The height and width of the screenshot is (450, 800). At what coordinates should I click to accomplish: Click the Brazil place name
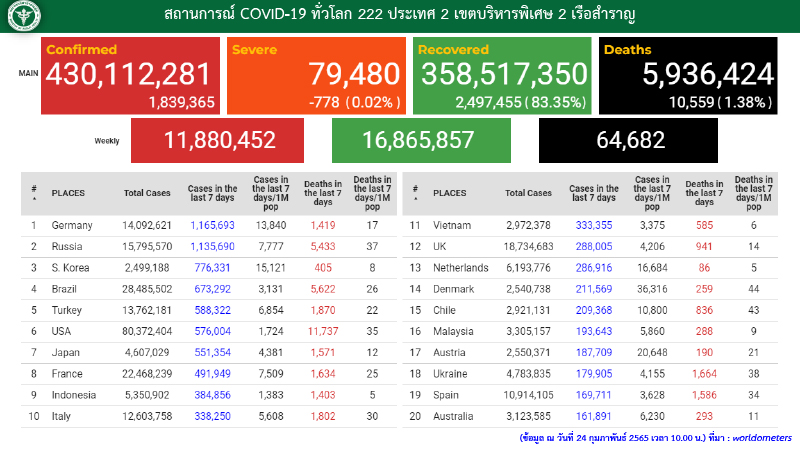tap(64, 289)
